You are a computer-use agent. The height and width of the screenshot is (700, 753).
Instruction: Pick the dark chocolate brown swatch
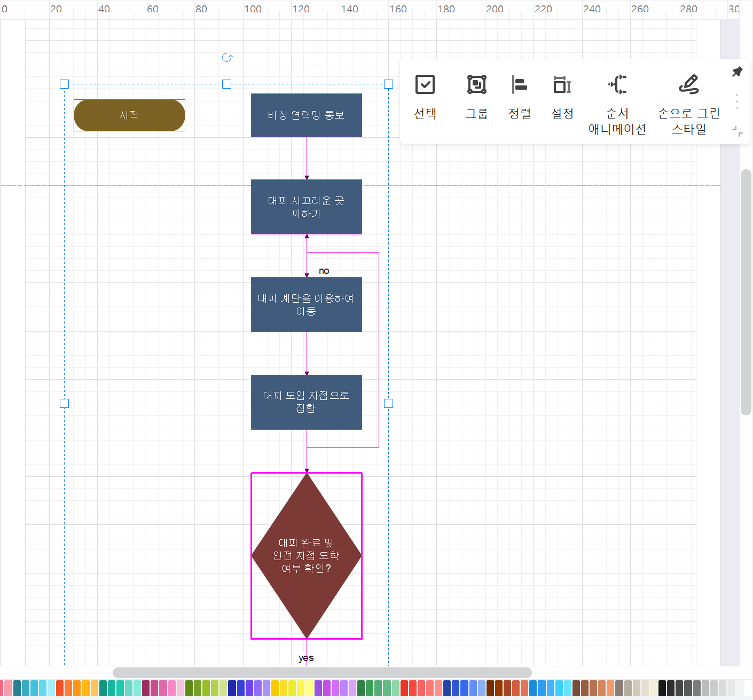[490, 688]
